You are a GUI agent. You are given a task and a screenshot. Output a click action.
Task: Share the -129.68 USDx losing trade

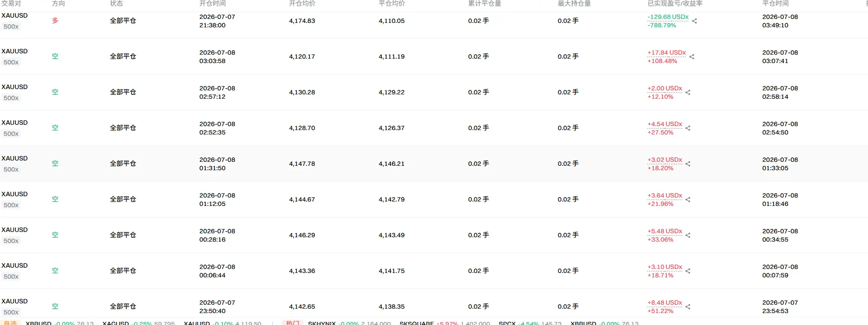pos(694,21)
